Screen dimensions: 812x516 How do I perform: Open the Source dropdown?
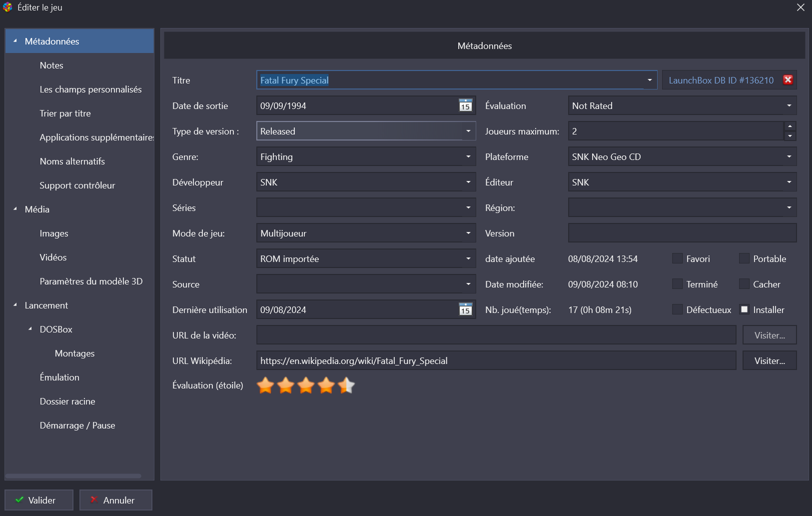coord(366,284)
